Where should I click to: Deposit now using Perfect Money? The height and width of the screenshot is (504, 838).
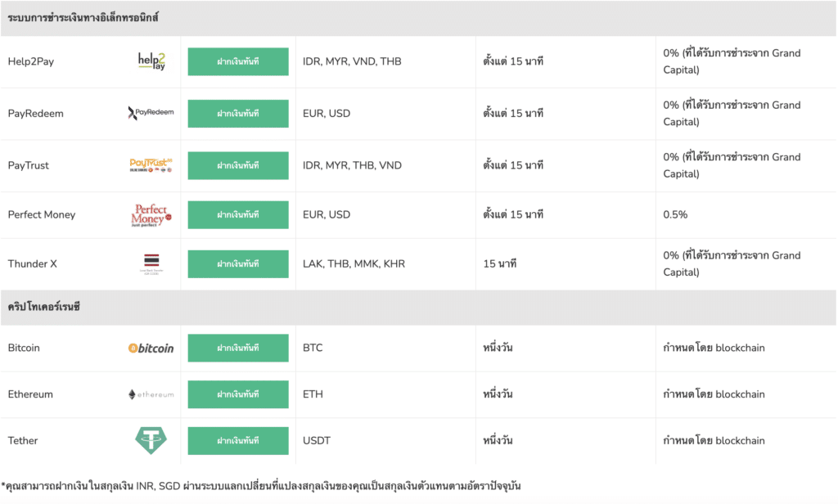[238, 214]
